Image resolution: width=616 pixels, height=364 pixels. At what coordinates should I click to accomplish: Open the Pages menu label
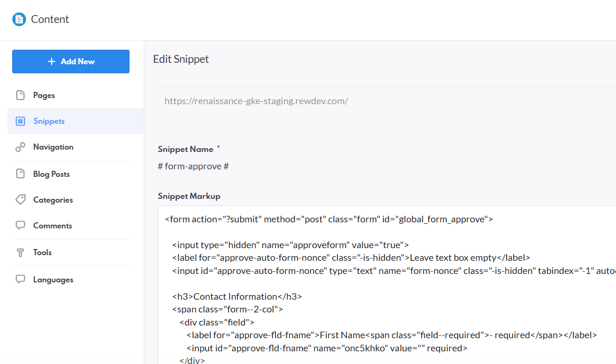(44, 95)
